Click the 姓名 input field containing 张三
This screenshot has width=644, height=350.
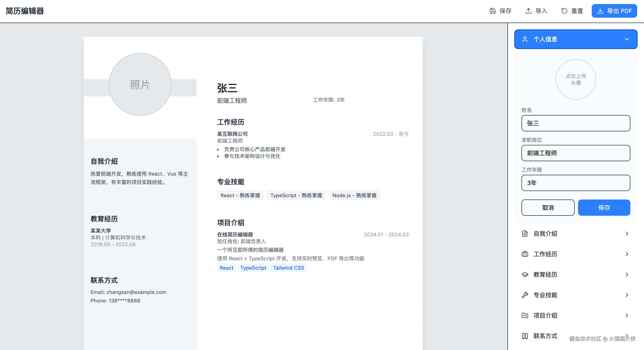[x=576, y=123]
